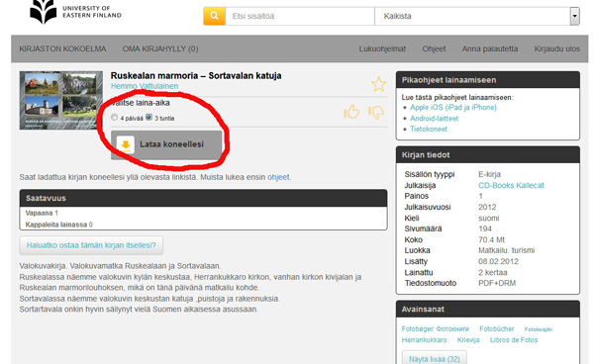The width and height of the screenshot is (594, 364).
Task: Click the Lataa koneellesi button
Action: coord(166,144)
